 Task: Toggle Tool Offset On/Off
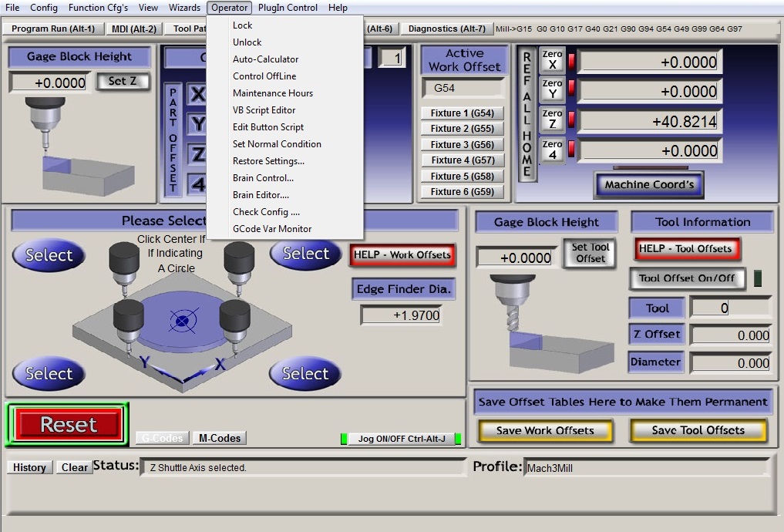tap(688, 278)
